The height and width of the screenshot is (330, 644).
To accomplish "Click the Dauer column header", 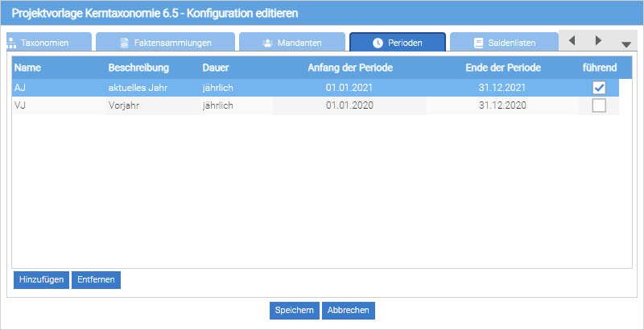I will 217,67.
